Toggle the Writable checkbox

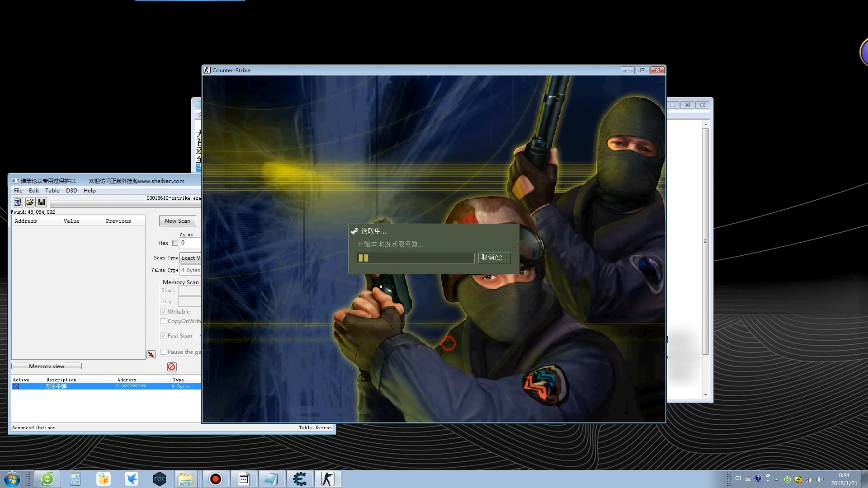[x=163, y=311]
